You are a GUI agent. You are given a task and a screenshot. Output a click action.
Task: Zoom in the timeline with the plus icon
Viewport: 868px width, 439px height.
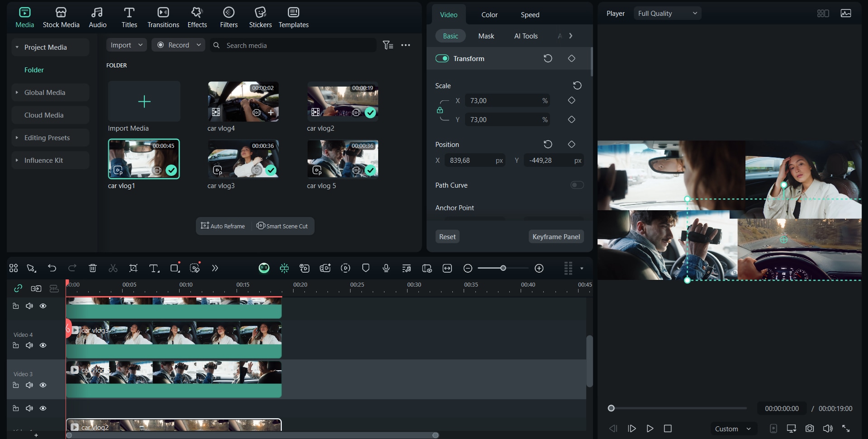point(539,268)
